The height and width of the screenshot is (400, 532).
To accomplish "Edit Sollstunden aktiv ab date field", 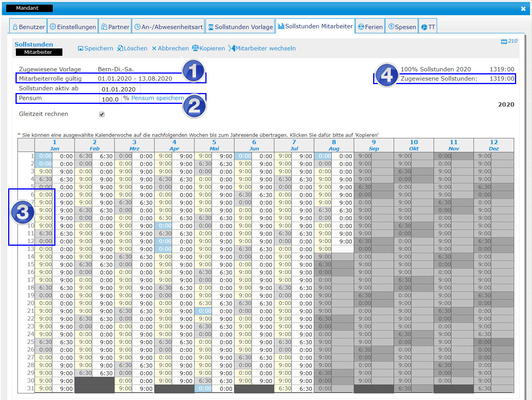I will pyautogui.click(x=120, y=89).
